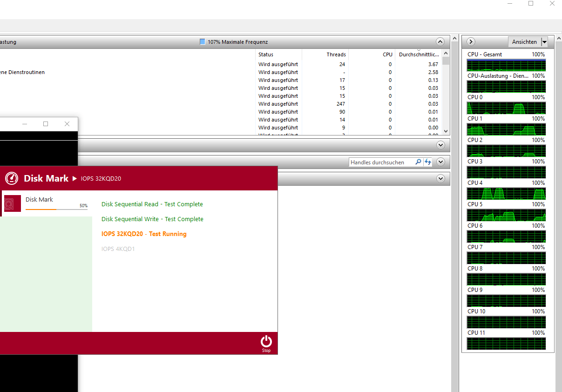This screenshot has width=562, height=392.
Task: Click the Disk Mark speedometer logo icon
Action: [x=12, y=178]
